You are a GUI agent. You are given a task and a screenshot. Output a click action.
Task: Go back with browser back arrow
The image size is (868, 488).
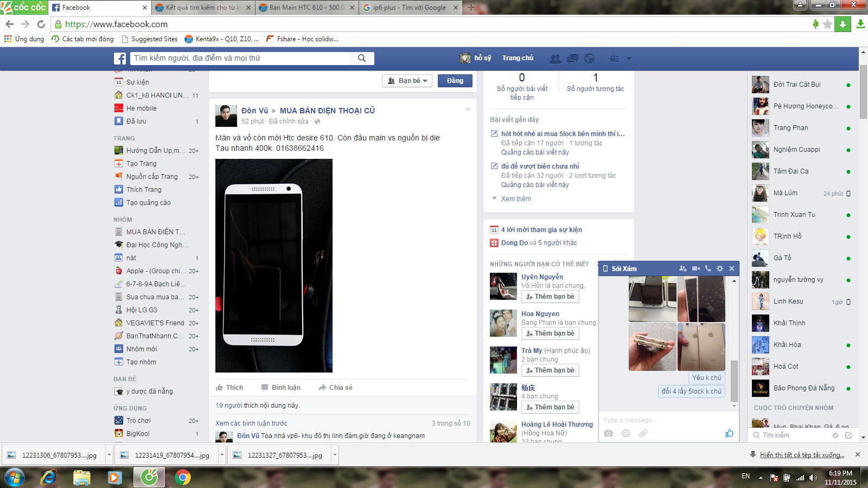click(x=9, y=24)
